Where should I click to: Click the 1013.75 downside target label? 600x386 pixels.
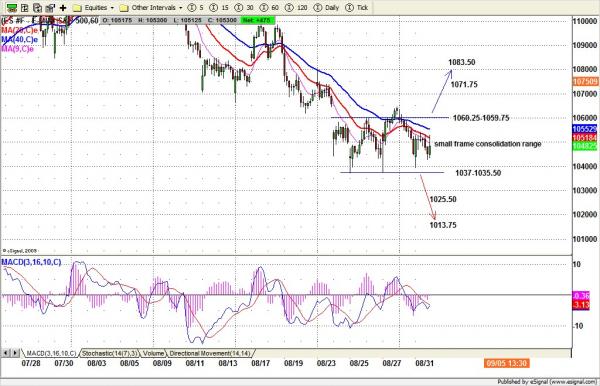pos(443,225)
